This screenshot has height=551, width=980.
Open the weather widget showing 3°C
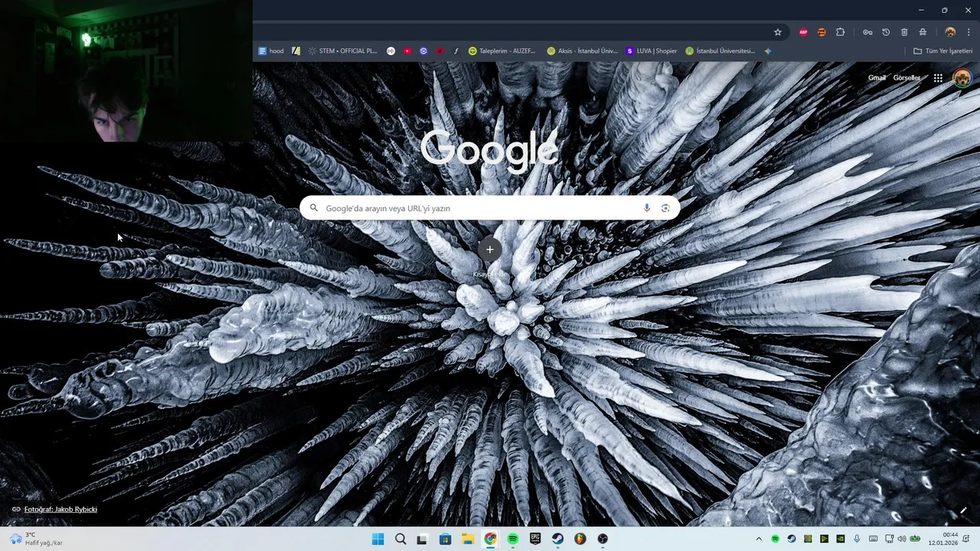pos(36,539)
